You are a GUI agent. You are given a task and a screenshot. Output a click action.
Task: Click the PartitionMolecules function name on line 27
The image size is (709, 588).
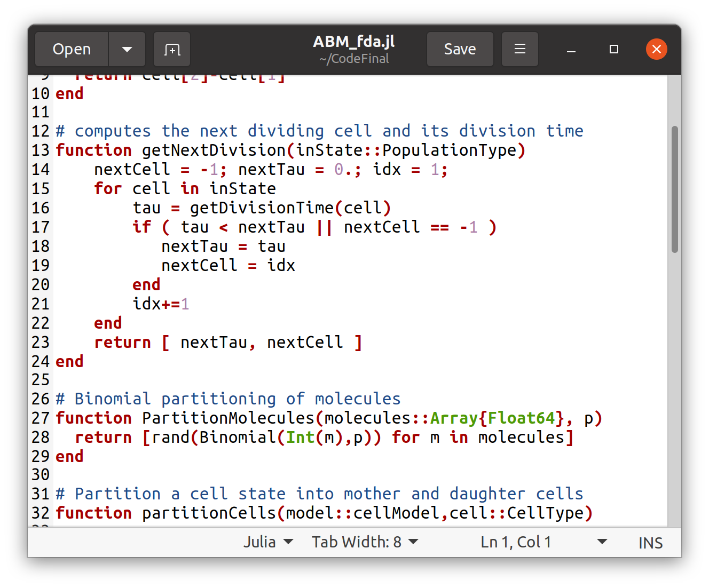click(228, 418)
